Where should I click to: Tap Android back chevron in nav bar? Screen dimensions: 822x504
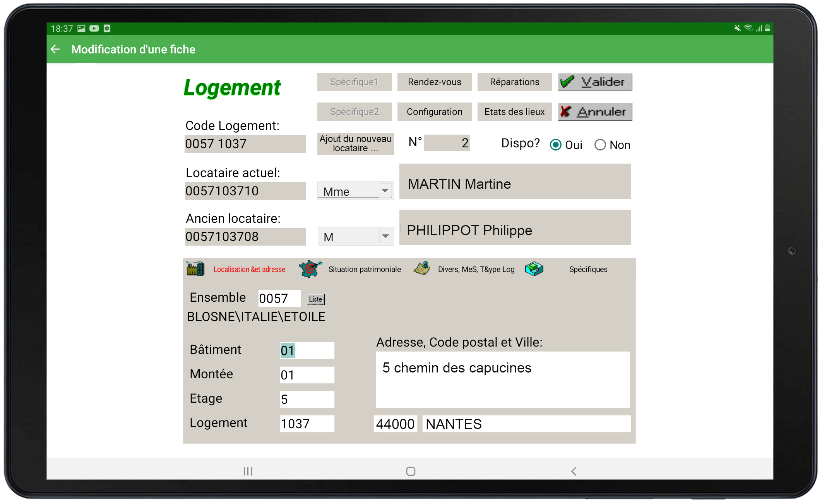click(x=574, y=471)
